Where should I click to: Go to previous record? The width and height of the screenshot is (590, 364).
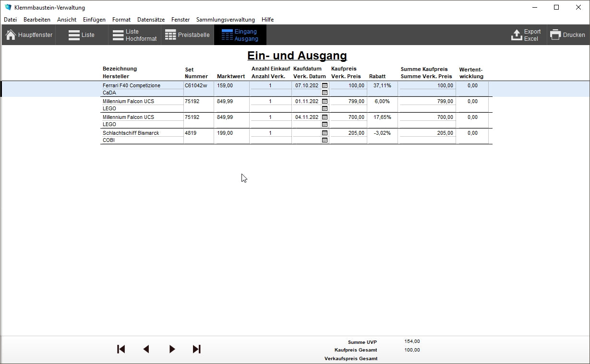pyautogui.click(x=146, y=349)
